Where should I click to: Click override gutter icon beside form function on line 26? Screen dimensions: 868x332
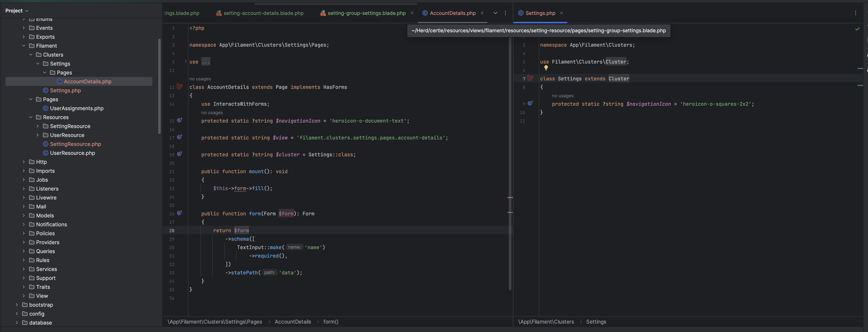pyautogui.click(x=180, y=213)
